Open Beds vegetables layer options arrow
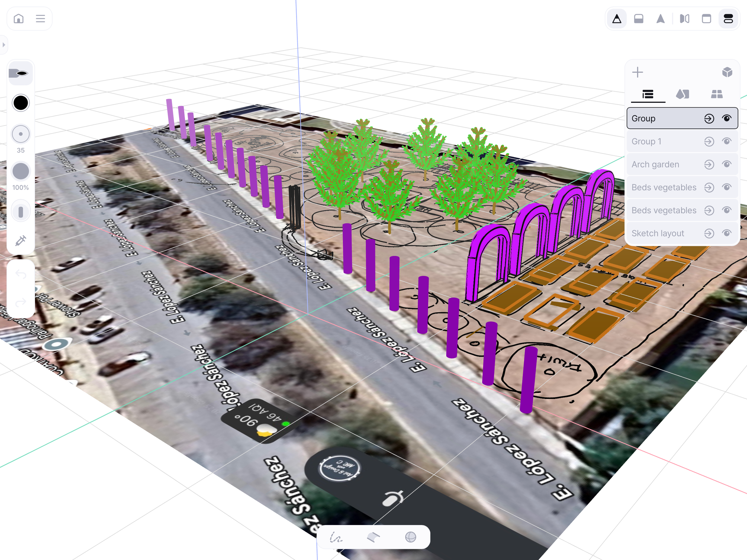This screenshot has height=560, width=747. coord(709,187)
